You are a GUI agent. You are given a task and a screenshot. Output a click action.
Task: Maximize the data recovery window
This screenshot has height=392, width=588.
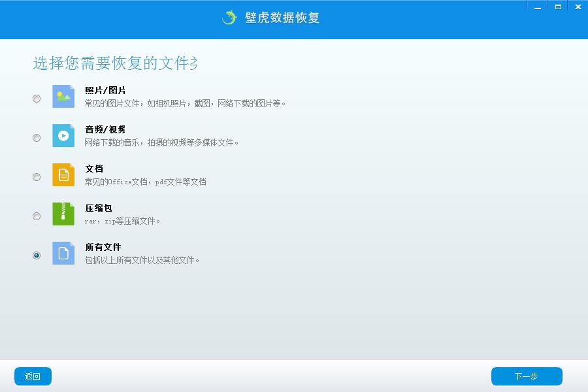click(x=558, y=6)
